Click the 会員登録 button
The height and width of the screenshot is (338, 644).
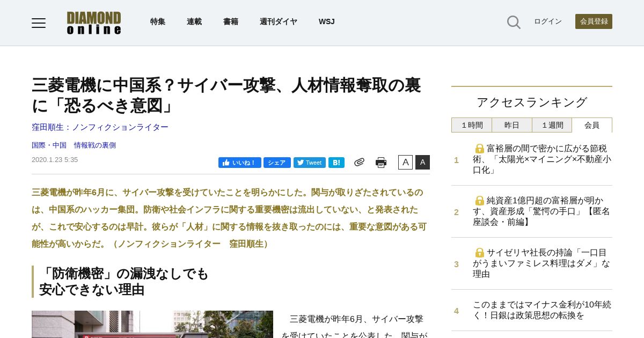594,21
